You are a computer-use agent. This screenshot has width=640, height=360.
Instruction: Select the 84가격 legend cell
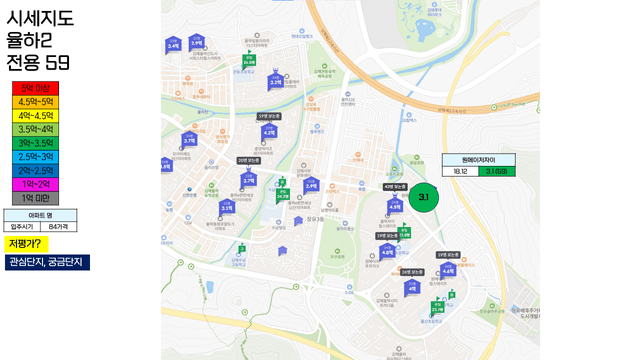coord(59,227)
